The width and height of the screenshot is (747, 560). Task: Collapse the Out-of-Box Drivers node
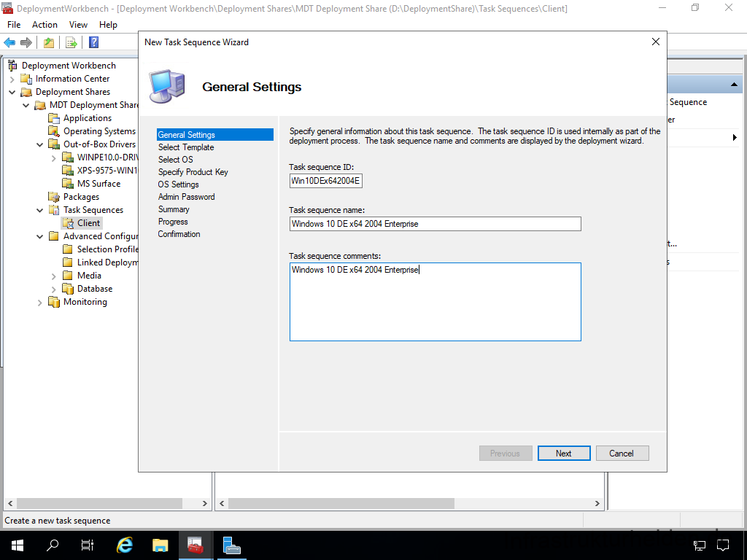[40, 145]
